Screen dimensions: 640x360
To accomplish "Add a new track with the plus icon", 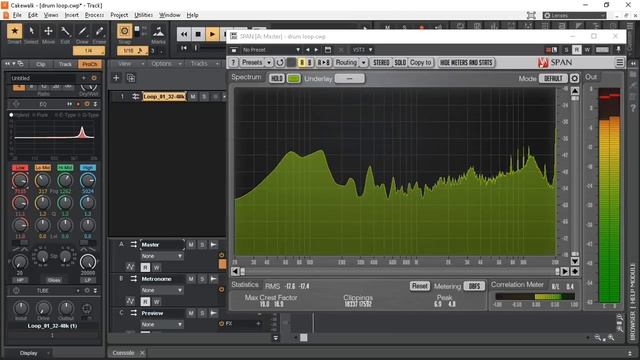I will click(116, 78).
